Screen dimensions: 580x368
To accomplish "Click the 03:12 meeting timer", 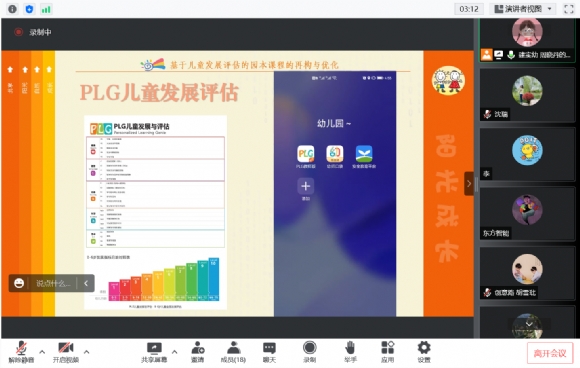I will [469, 9].
